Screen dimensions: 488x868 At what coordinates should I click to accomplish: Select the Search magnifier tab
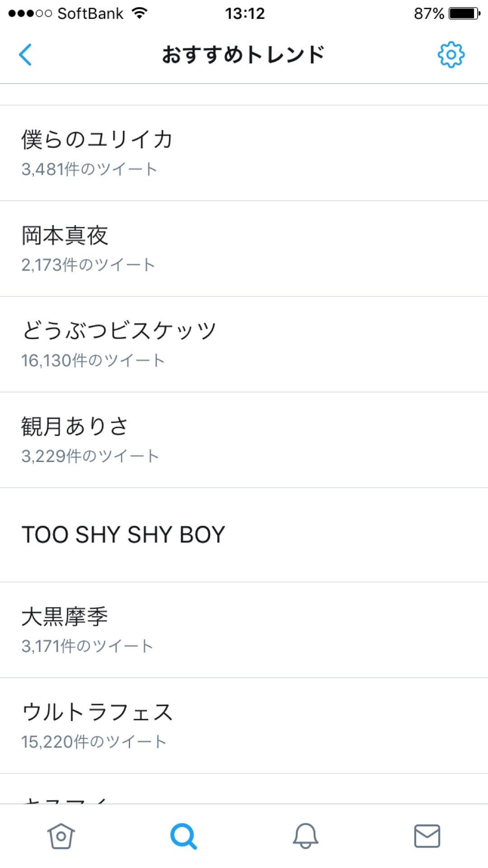pos(183,835)
